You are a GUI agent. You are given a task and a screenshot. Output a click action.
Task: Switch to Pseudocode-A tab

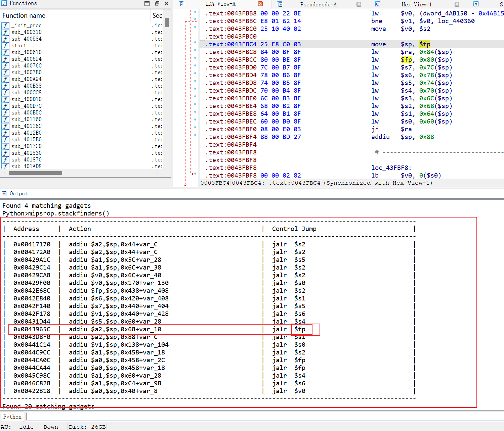(318, 4)
